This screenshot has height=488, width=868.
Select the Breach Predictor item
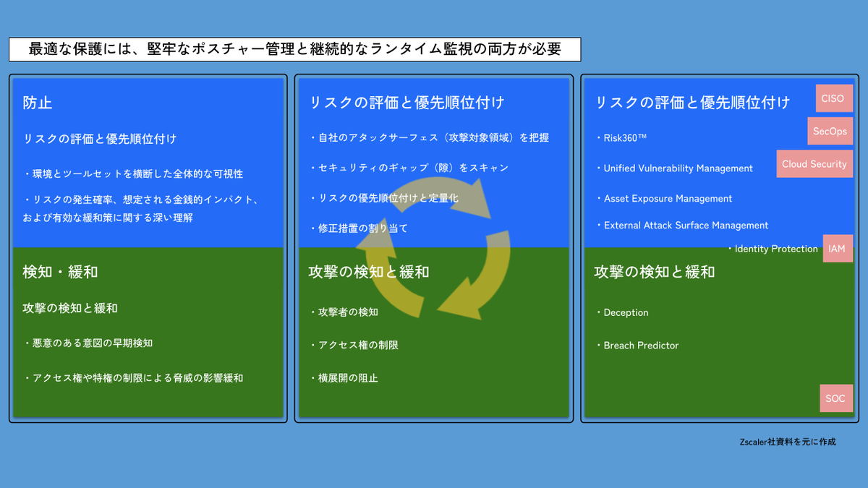click(x=637, y=346)
